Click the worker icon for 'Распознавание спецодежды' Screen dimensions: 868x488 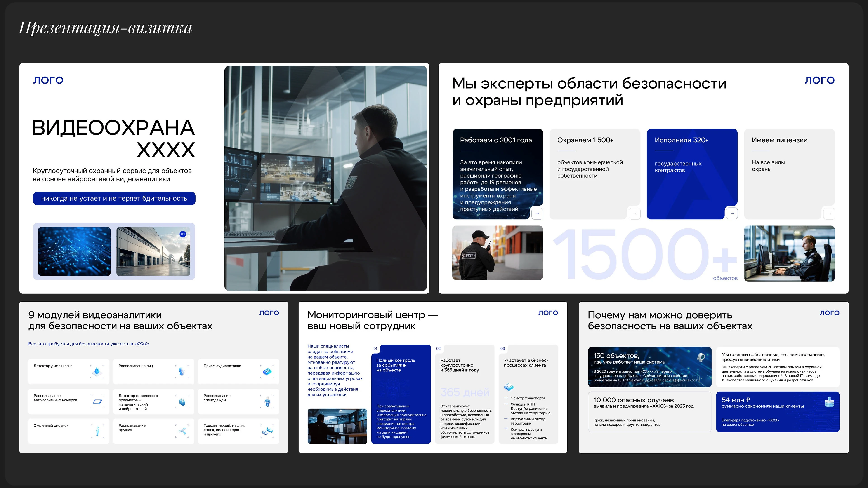pyautogui.click(x=267, y=401)
